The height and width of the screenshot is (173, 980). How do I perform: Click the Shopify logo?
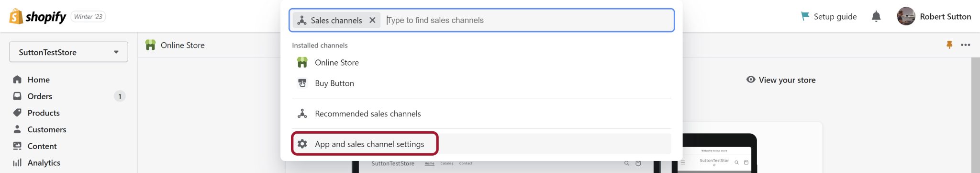38,17
